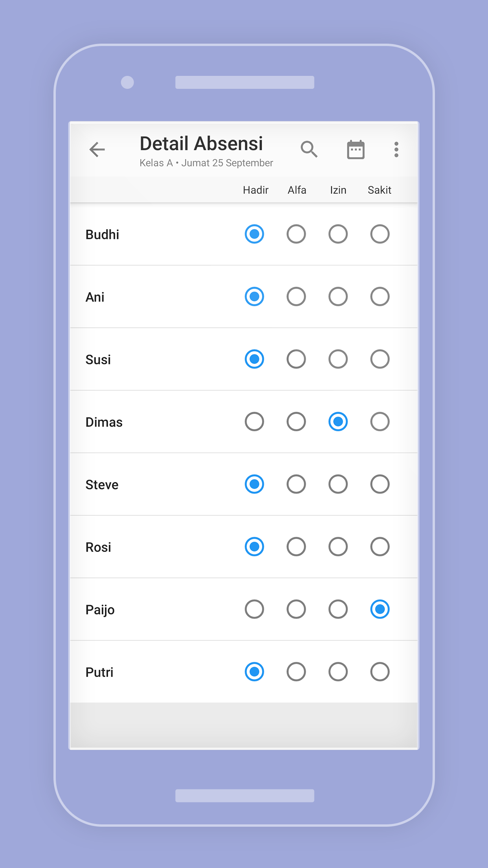This screenshot has width=488, height=868.
Task: Select Hadir for Dimas
Action: (254, 422)
